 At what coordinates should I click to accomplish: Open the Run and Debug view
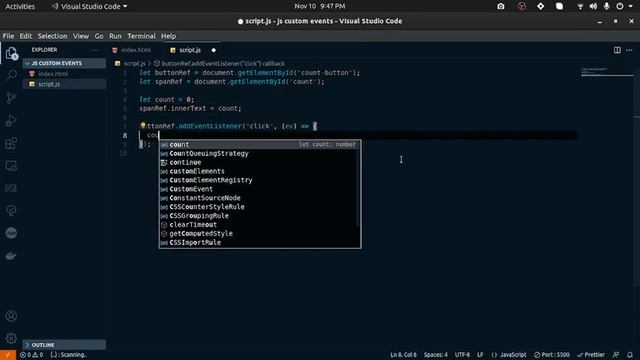pos(11,120)
